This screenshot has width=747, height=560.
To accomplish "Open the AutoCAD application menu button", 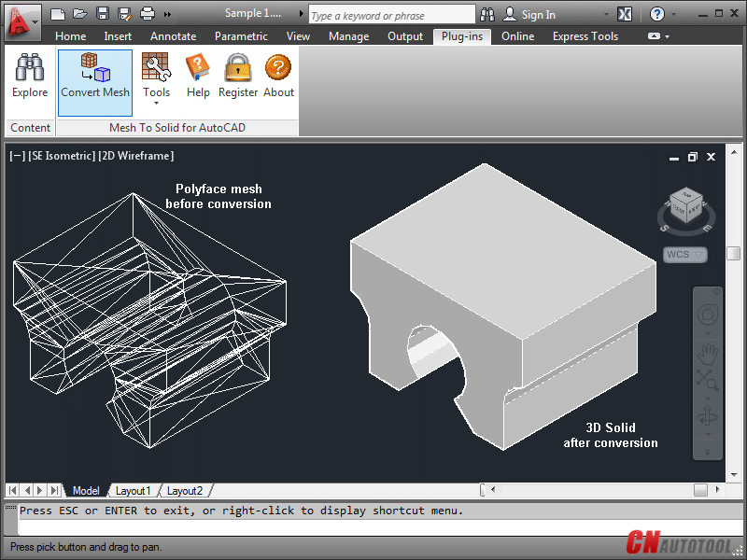I will [22, 22].
